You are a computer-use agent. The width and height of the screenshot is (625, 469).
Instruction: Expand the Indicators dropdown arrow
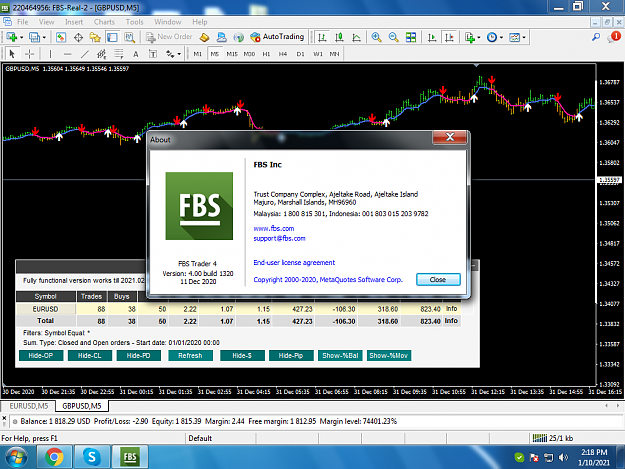(479, 37)
